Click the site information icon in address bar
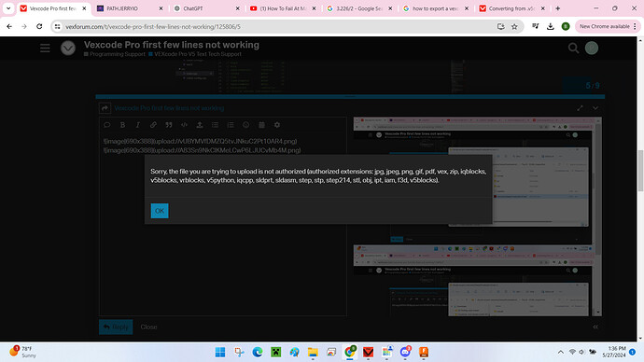The width and height of the screenshot is (644, 362). (58, 26)
